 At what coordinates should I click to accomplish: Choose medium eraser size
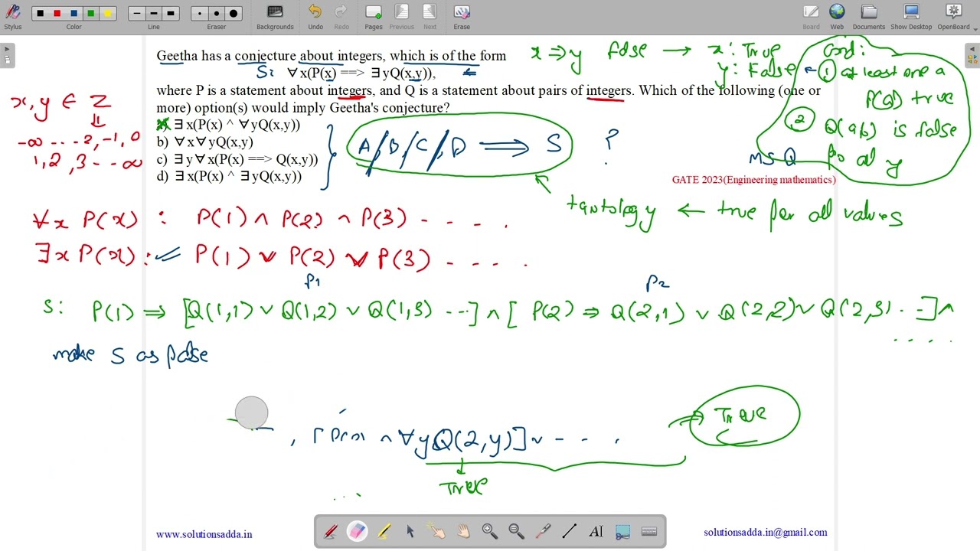217,13
